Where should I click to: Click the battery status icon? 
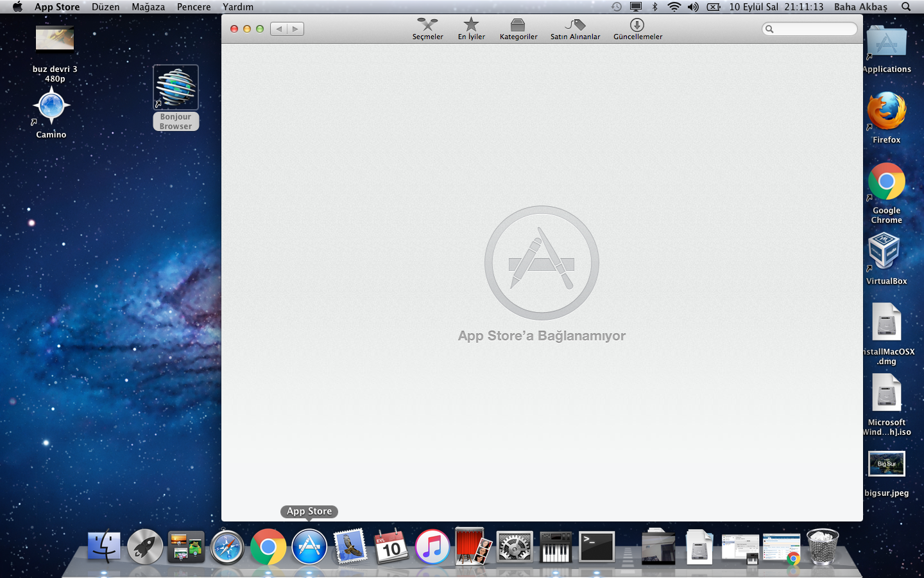(714, 7)
